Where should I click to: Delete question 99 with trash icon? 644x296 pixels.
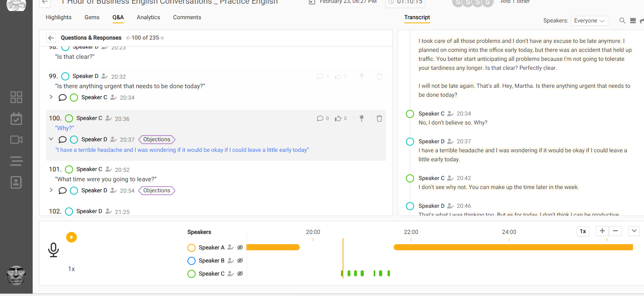[379, 76]
